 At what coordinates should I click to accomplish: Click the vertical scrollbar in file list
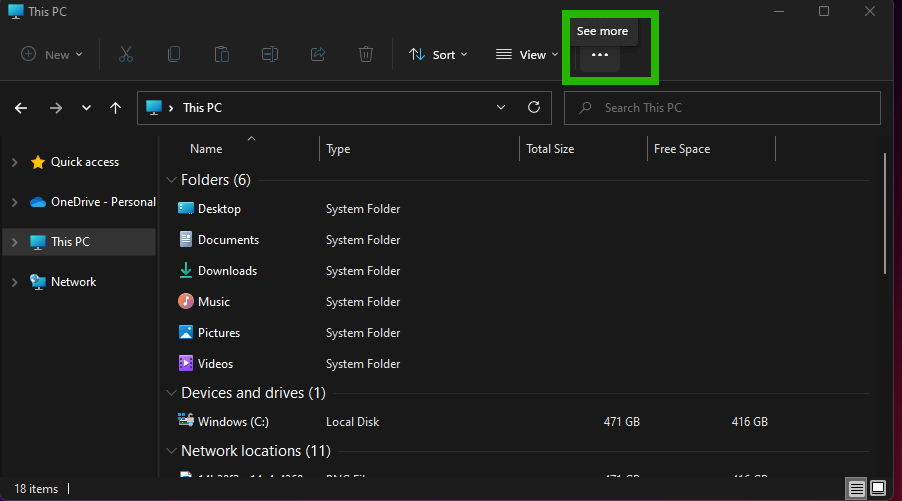885,213
